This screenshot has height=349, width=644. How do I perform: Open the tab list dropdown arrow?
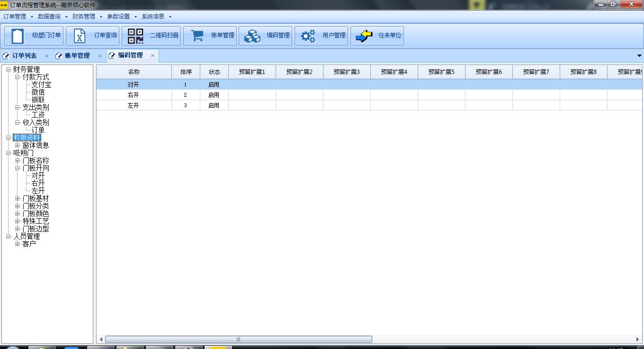point(640,55)
